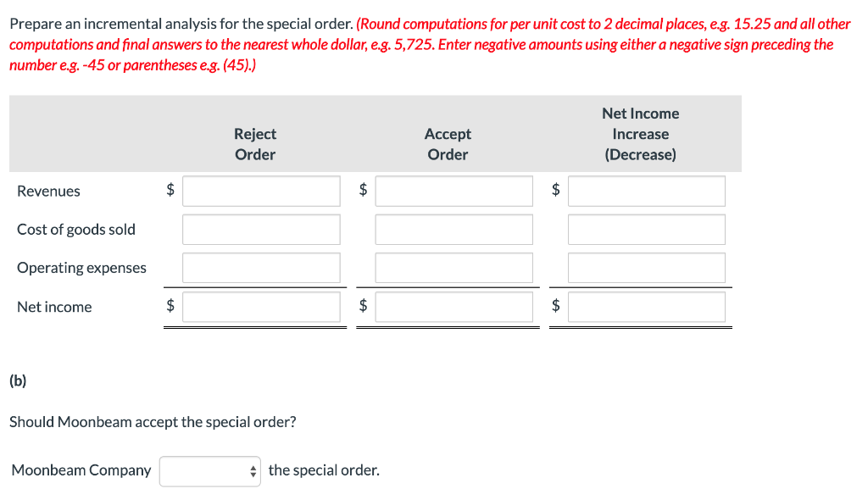Select the Accept Order column header

(448, 144)
